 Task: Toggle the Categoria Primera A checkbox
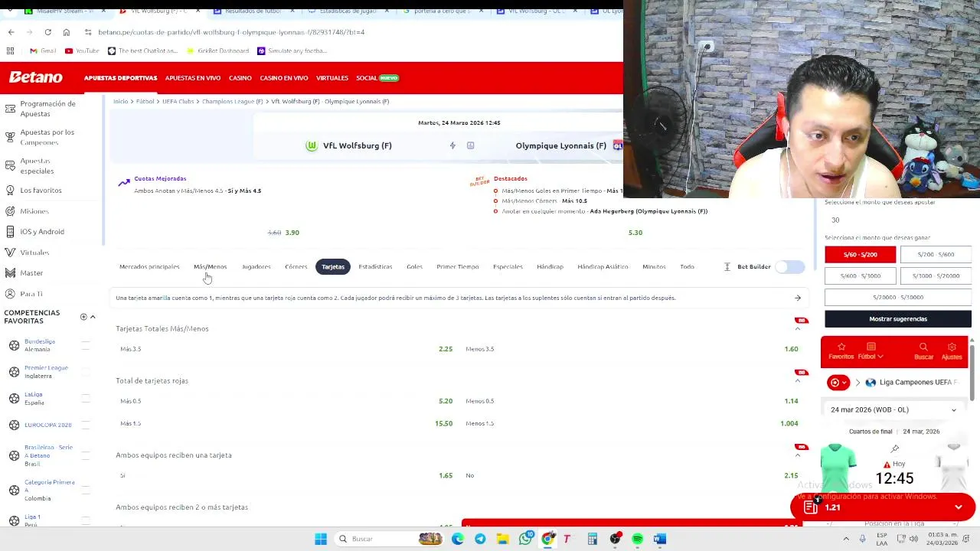(85, 490)
